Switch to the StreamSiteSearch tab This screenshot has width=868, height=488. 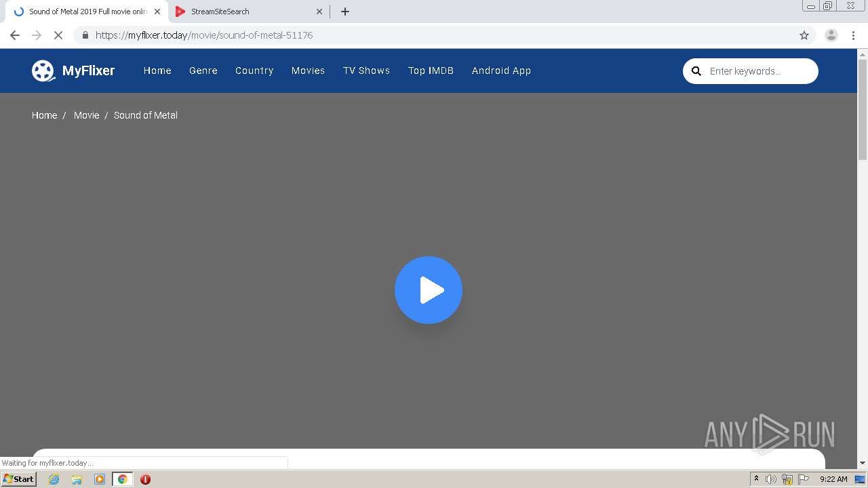pos(249,12)
